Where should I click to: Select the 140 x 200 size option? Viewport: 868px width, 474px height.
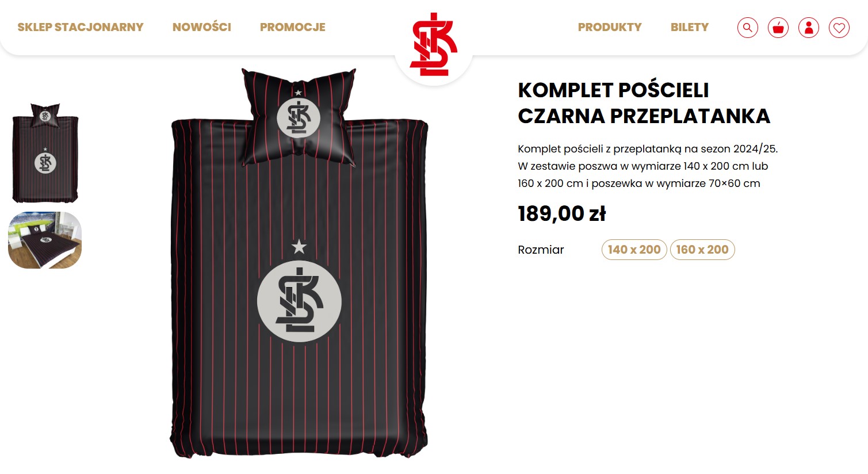[x=634, y=250]
